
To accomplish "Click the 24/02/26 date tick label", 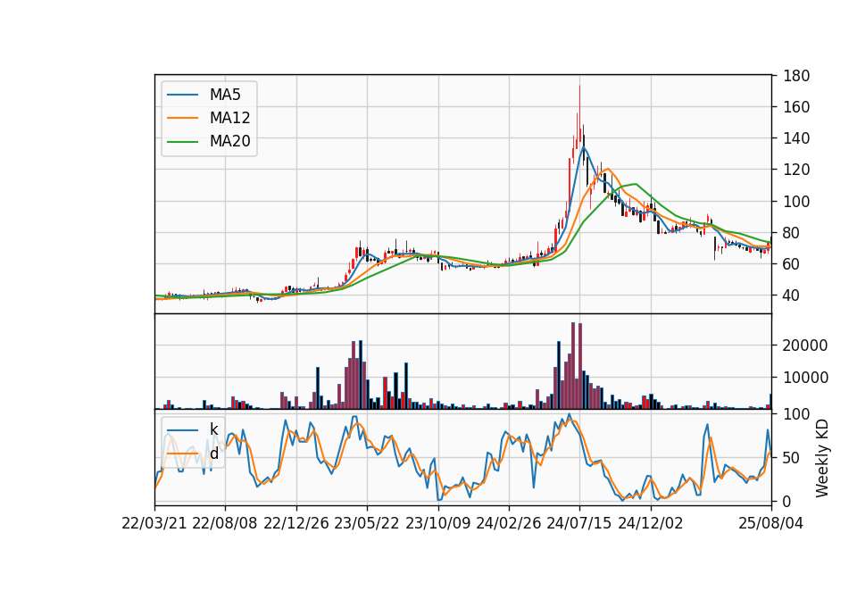I will coord(509,523).
